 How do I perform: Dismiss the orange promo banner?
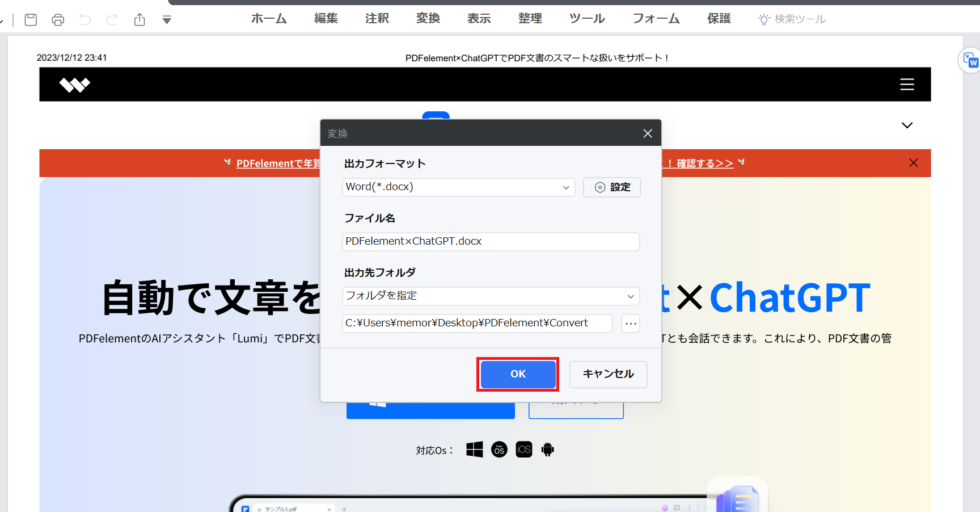coord(913,163)
